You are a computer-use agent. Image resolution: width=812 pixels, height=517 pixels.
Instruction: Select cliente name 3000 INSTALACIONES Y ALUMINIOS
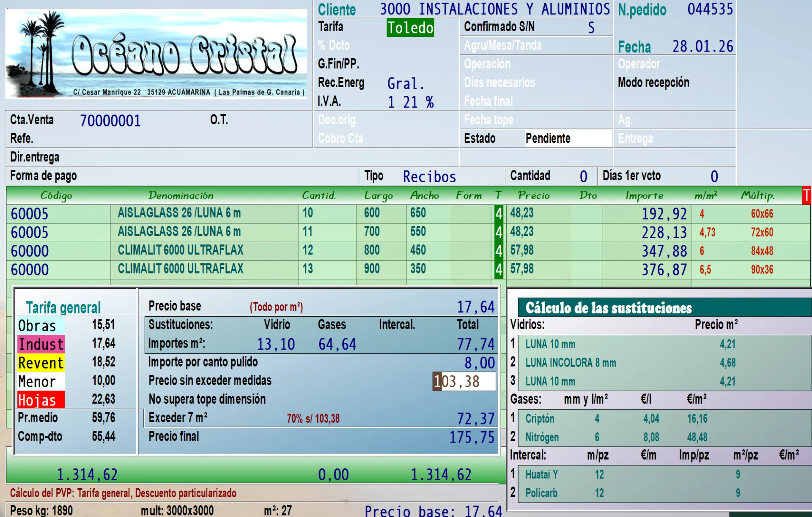[x=495, y=9]
